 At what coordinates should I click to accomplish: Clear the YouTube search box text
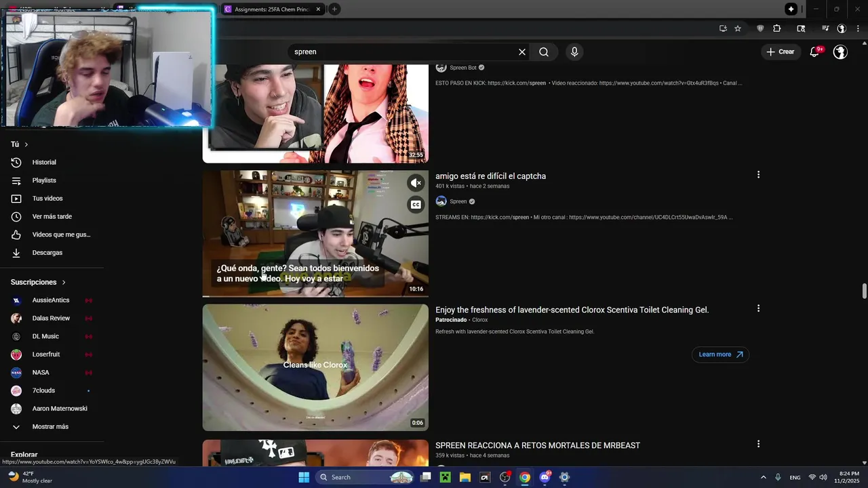click(x=522, y=52)
